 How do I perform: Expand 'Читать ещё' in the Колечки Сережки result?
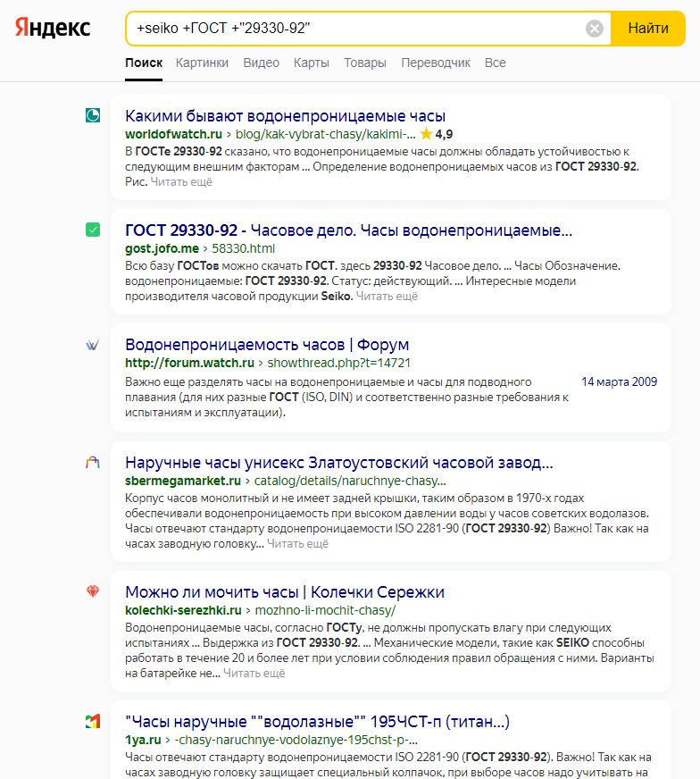coord(254,674)
